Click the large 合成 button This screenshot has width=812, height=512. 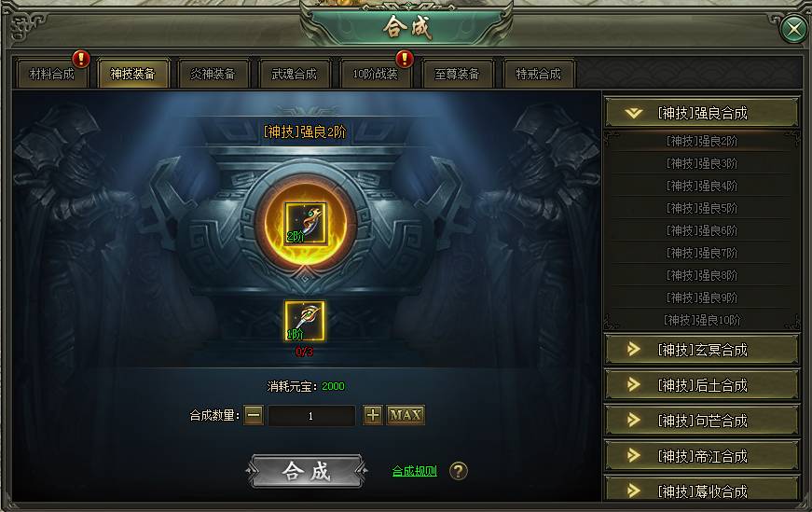(x=306, y=471)
